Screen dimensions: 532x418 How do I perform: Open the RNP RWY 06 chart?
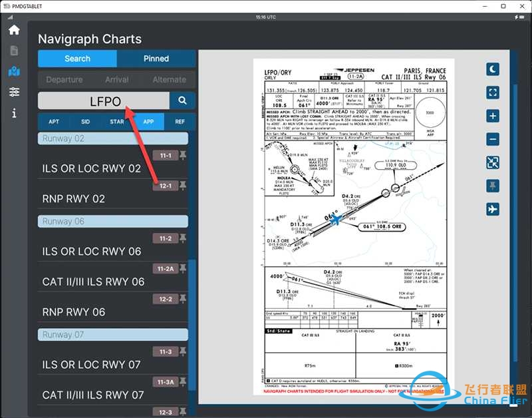tap(74, 312)
